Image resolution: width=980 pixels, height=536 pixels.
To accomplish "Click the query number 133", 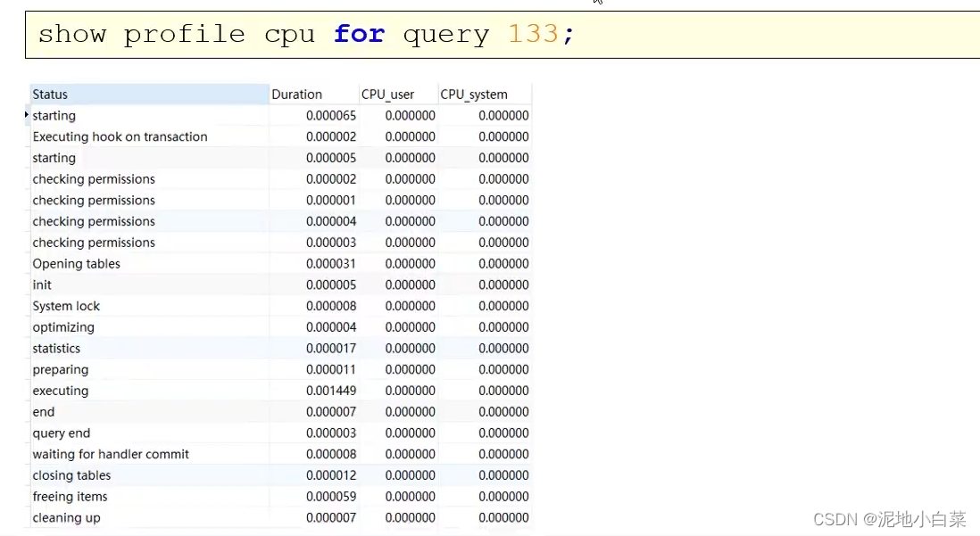I will click(533, 34).
